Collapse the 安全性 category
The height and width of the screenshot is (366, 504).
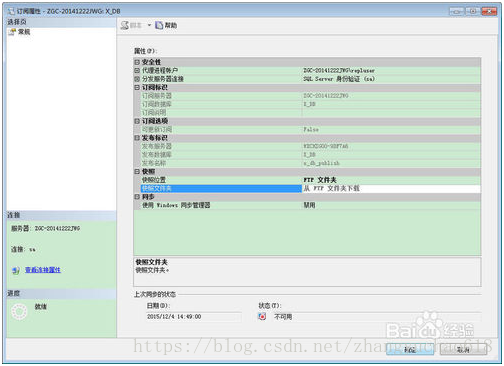[x=137, y=62]
